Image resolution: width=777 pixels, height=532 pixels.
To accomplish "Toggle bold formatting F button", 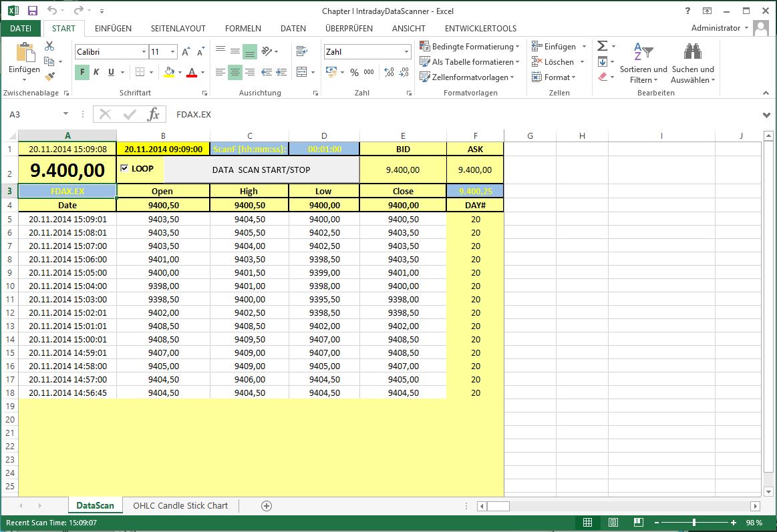I will (x=82, y=72).
